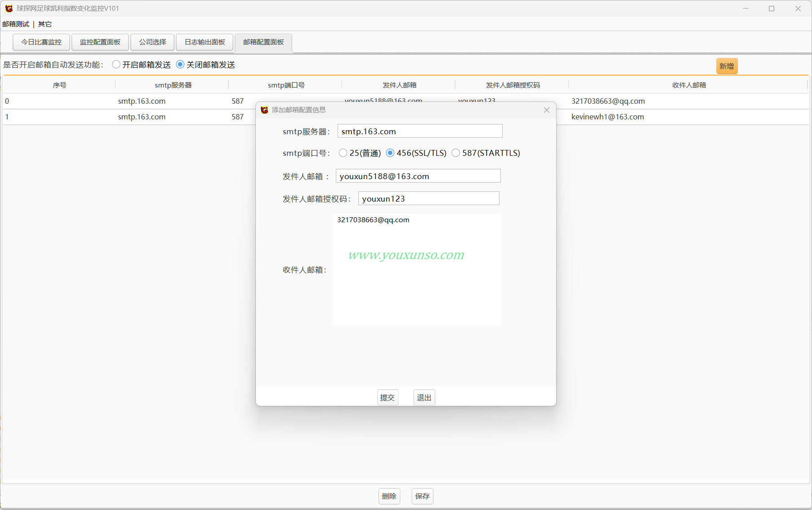This screenshot has height=510, width=812.
Task: Switch to the 日志输出面板 tab
Action: point(205,42)
